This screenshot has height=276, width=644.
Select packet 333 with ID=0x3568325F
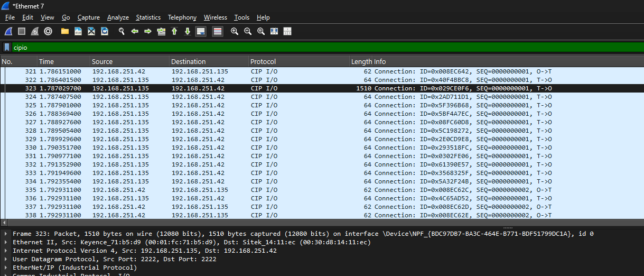(322, 173)
